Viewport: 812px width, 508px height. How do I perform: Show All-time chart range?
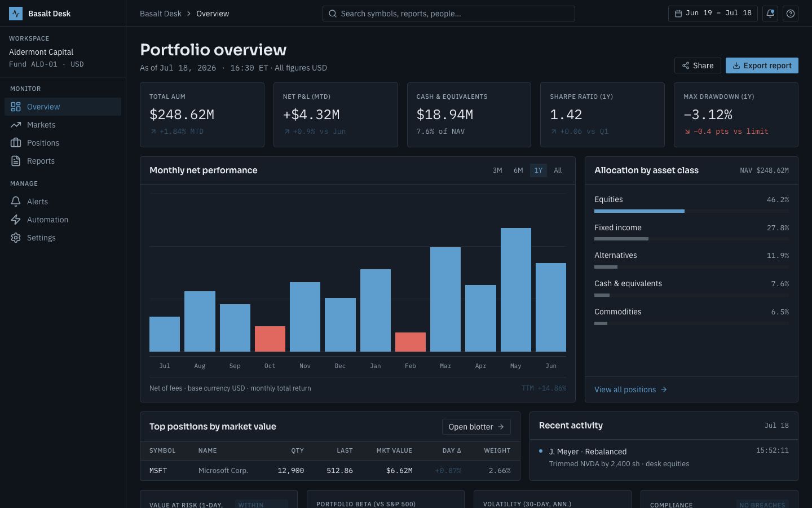[558, 170]
